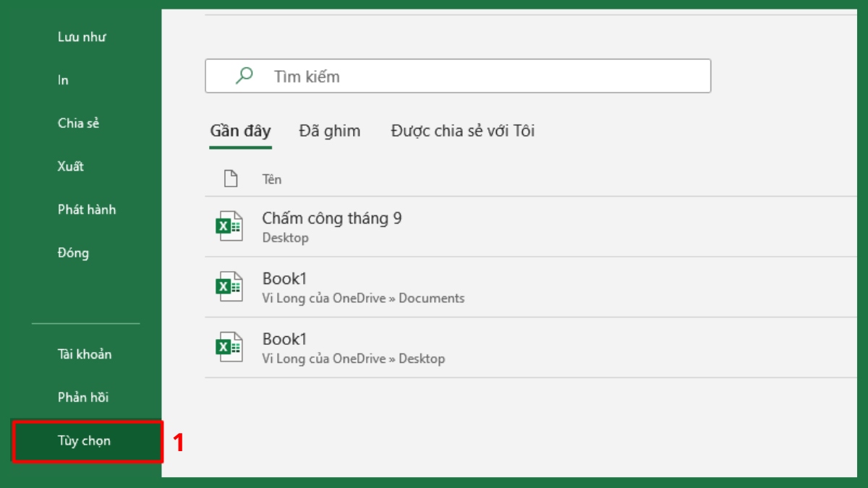
Task: Click Đóng to close the workbook
Action: pyautogui.click(x=73, y=253)
